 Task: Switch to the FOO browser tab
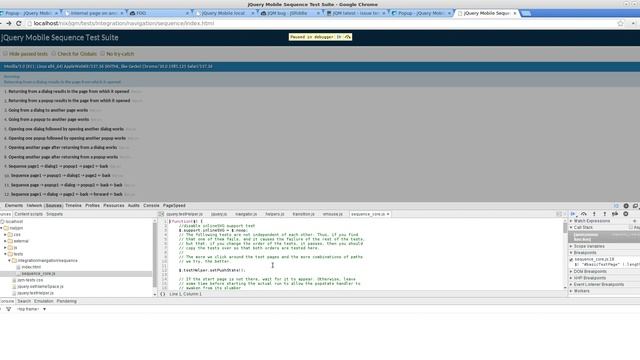[x=159, y=13]
